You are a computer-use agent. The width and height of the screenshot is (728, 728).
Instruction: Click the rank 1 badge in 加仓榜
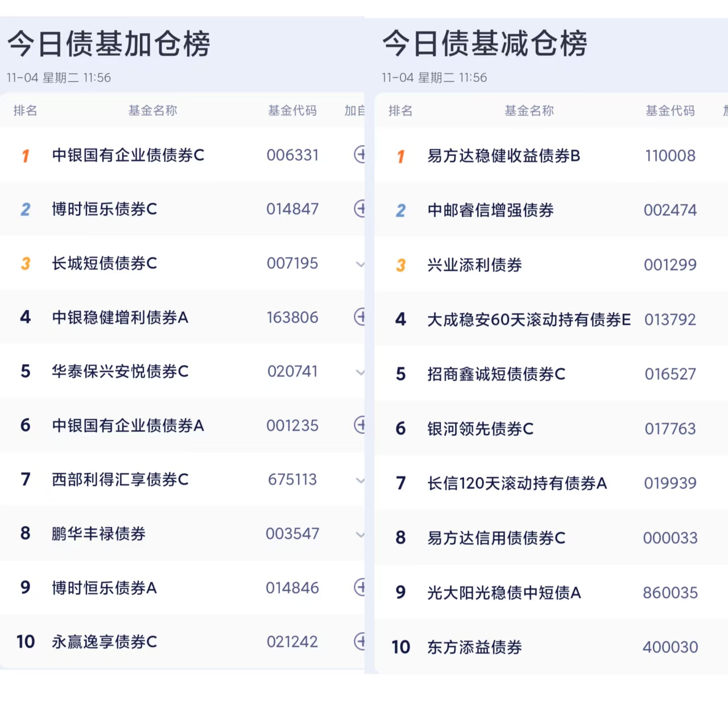26,155
